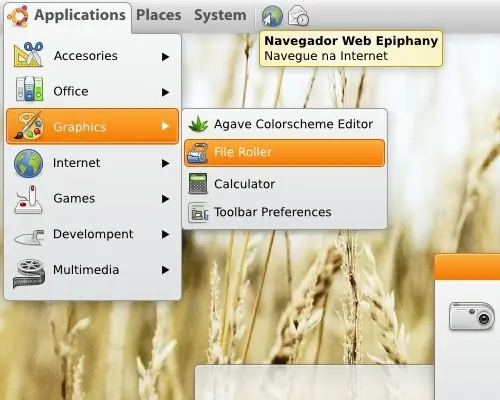Click the File Roller archive icon

point(198,153)
